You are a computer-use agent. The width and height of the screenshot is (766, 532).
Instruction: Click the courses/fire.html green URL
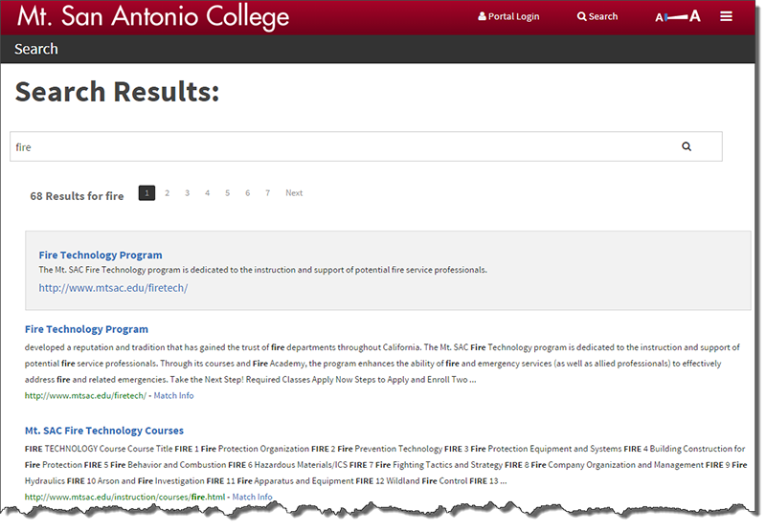pyautogui.click(x=125, y=497)
